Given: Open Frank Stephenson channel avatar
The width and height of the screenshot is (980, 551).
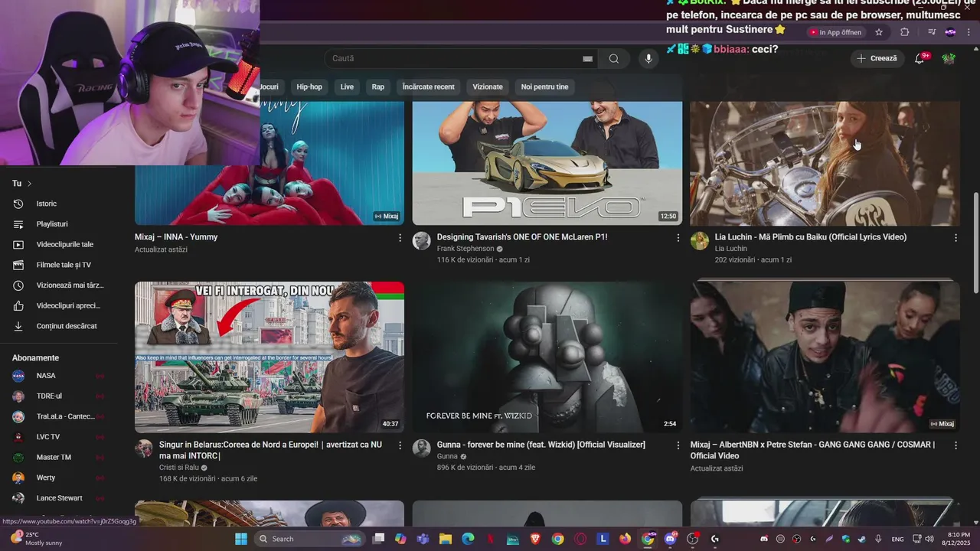Looking at the screenshot, I should point(422,241).
